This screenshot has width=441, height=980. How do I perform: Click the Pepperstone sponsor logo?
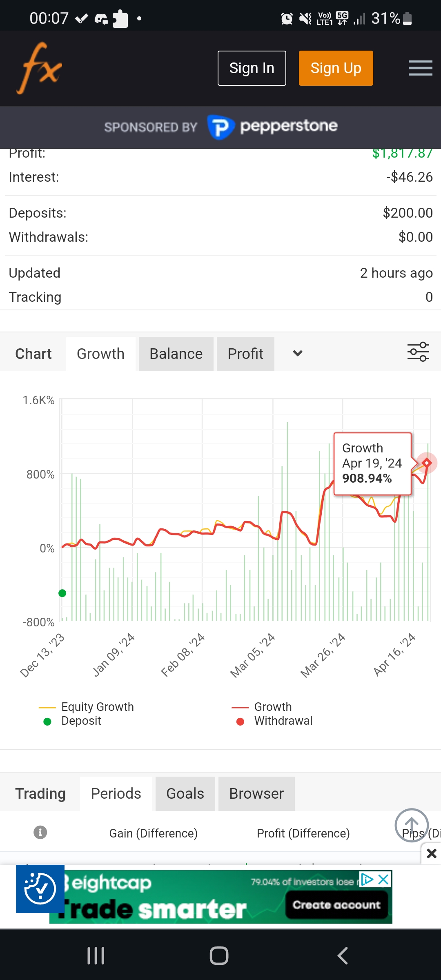coord(272,127)
